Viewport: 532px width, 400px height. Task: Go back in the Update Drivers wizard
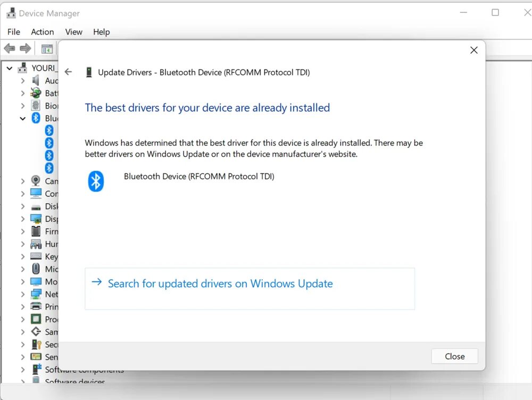point(68,72)
